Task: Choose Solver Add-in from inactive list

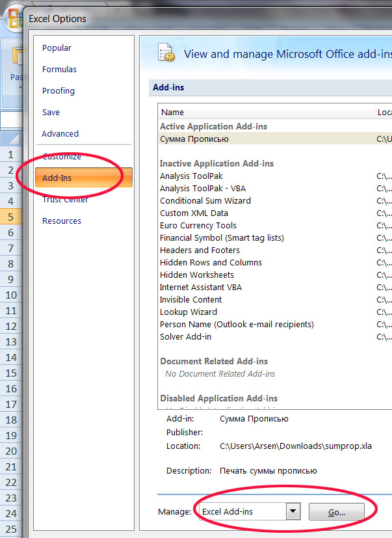Action: point(185,337)
